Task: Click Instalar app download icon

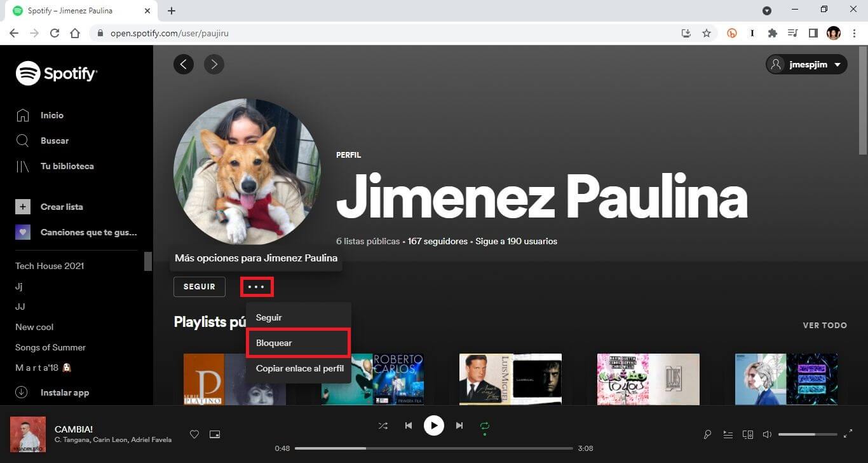Action: (22, 392)
